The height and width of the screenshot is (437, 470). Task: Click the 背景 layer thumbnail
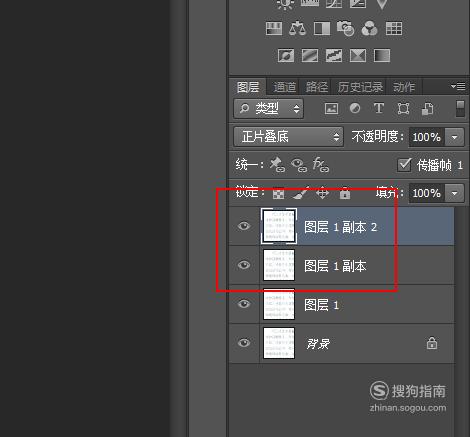click(279, 343)
